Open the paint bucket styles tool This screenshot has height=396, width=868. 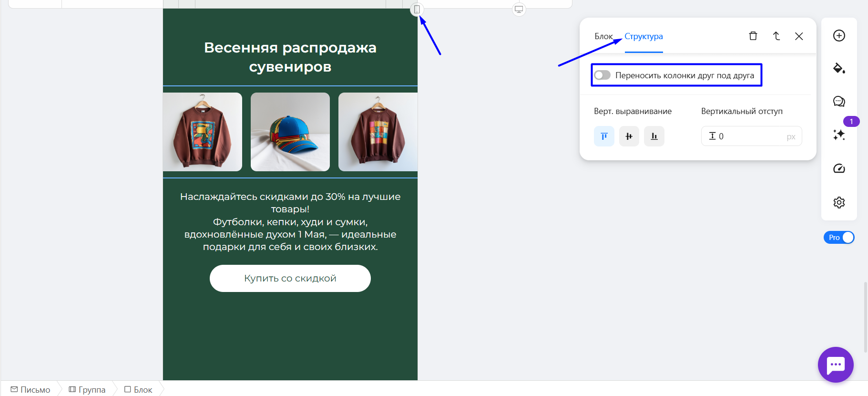[839, 68]
